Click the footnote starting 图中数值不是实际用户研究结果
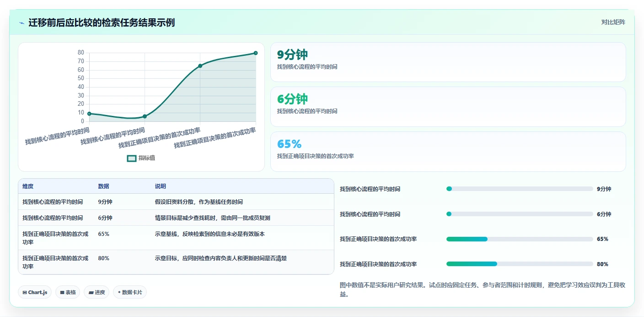 point(483,290)
